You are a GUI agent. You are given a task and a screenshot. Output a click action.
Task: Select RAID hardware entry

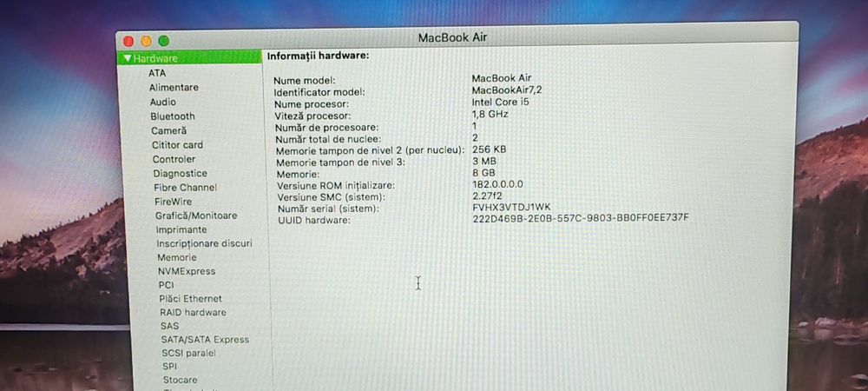[x=193, y=312]
